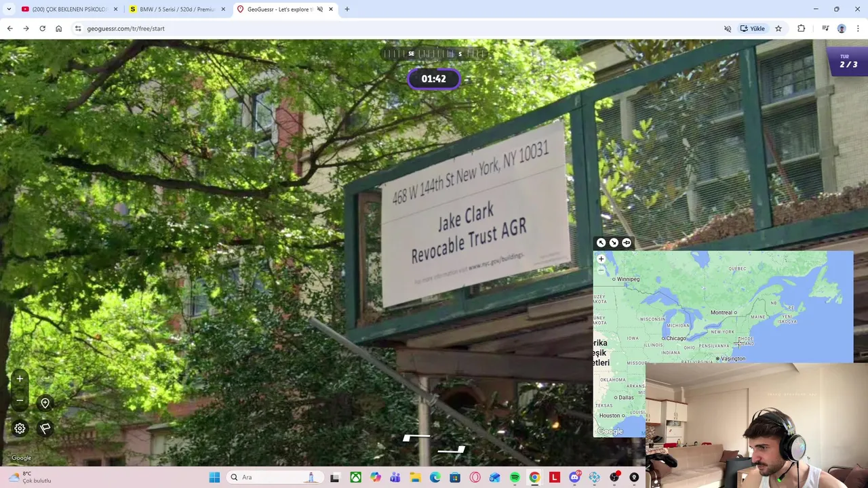Click the muted-site speaker icon in address bar
The width and height of the screenshot is (868, 488).
[728, 28]
